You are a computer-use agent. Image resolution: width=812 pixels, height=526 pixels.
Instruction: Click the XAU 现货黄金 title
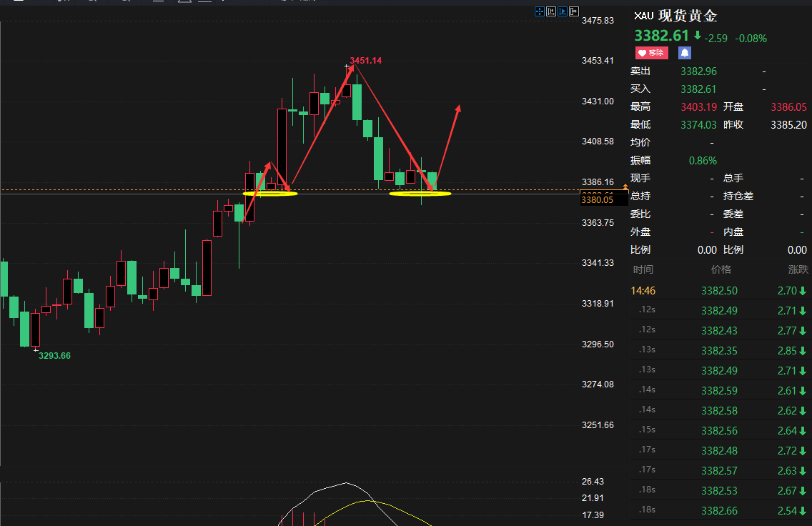tap(675, 16)
